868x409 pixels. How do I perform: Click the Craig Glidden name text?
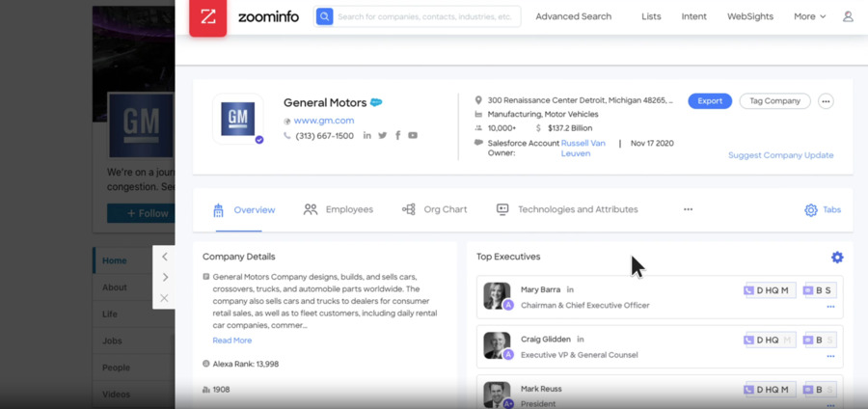click(545, 340)
